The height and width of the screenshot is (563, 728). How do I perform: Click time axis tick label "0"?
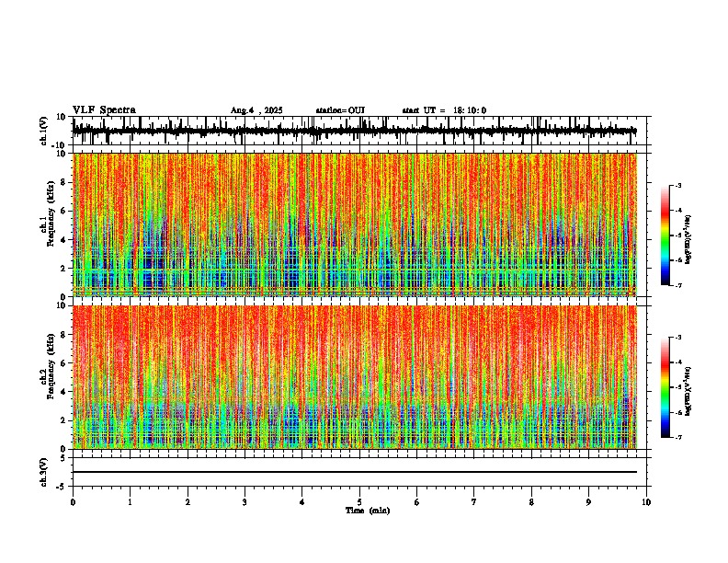click(x=73, y=502)
